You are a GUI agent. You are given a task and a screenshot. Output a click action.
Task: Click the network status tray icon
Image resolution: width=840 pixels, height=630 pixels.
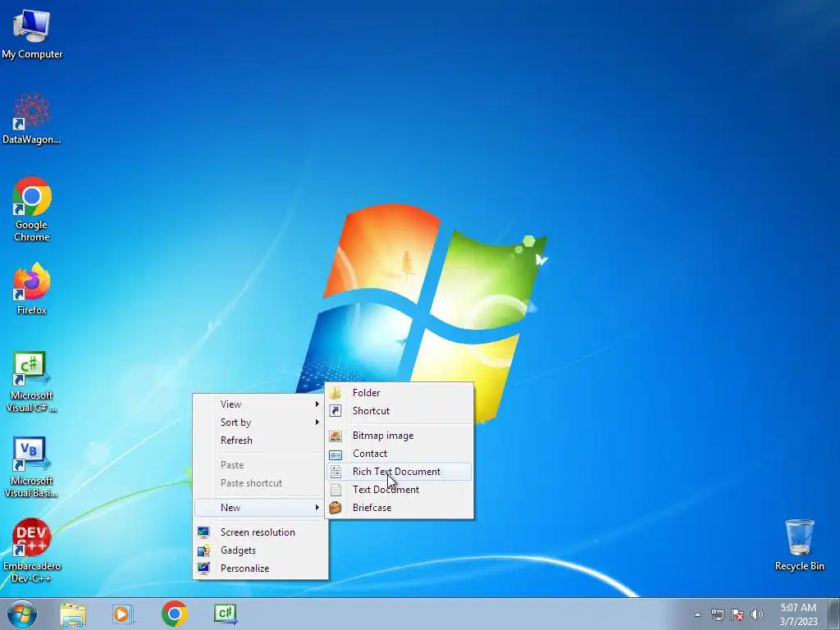pos(717,614)
